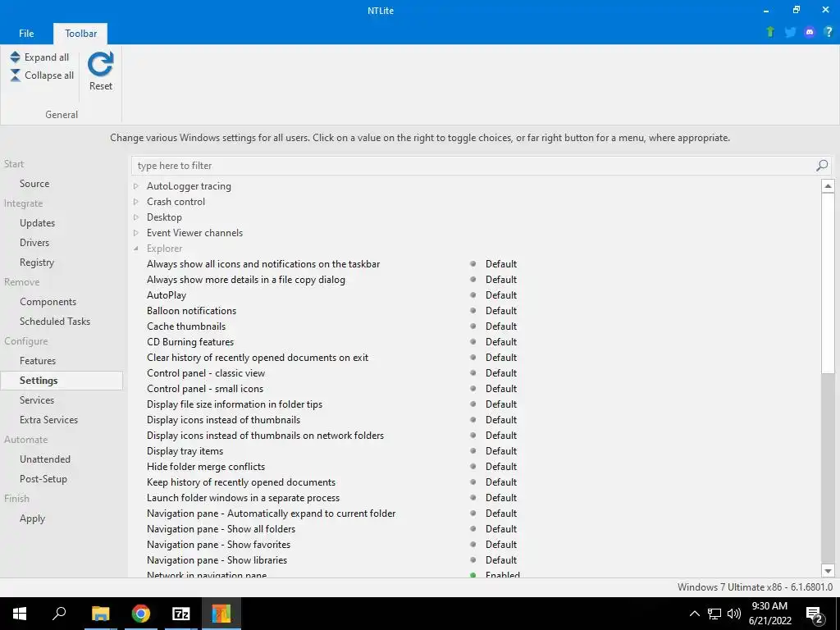This screenshot has height=630, width=840.
Task: Click the vertical scrollbar thumb
Action: click(x=828, y=283)
